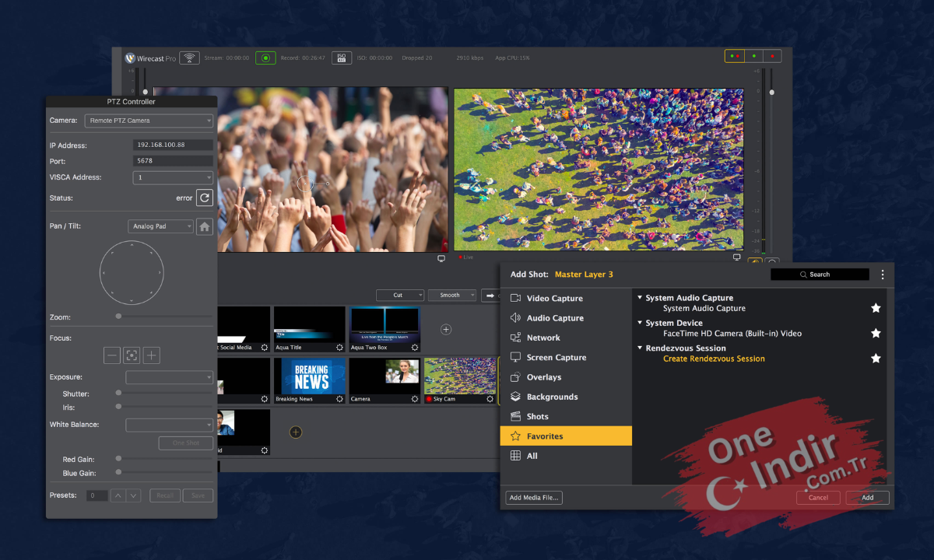934x560 pixels.
Task: Click the Red Gain slider handle
Action: coord(118,459)
